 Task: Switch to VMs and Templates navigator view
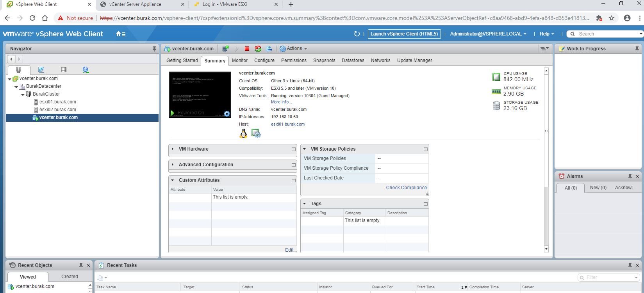41,70
